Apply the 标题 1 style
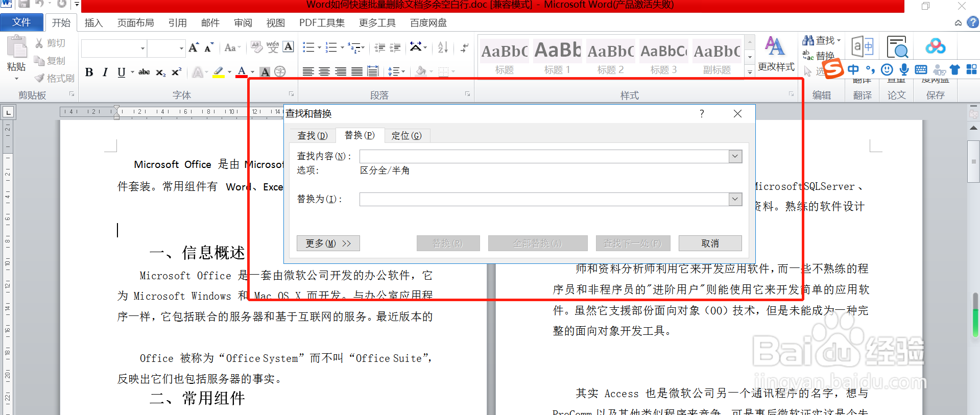The width and height of the screenshot is (980, 415). pyautogui.click(x=557, y=57)
